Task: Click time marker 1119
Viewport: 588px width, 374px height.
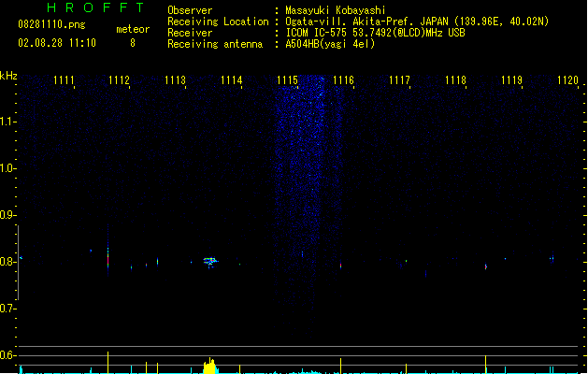Action: [x=512, y=80]
